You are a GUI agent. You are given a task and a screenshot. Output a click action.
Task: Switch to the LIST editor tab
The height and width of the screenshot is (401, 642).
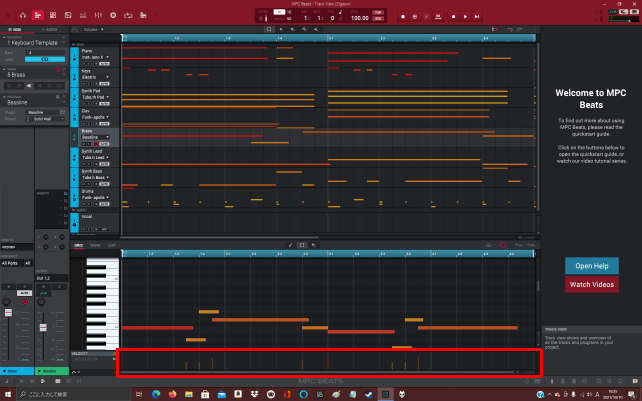pos(111,245)
